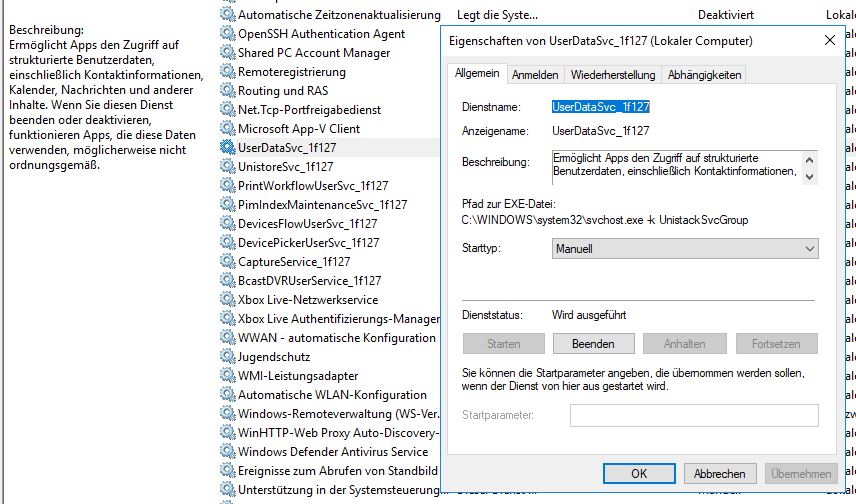The image size is (856, 504).
Task: Click the Übernehmen button
Action: click(x=801, y=473)
